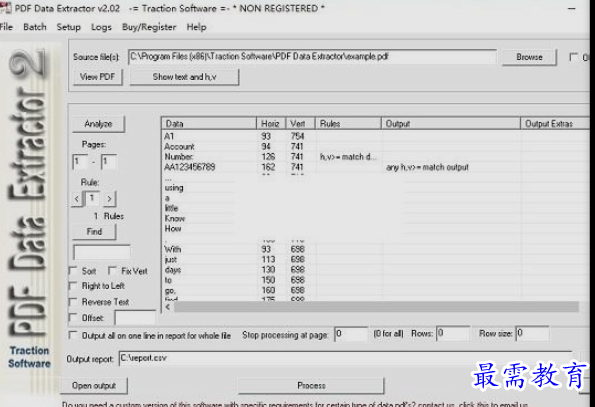The height and width of the screenshot is (407, 595).
Task: Go to the next rule arrow
Action: pos(109,198)
